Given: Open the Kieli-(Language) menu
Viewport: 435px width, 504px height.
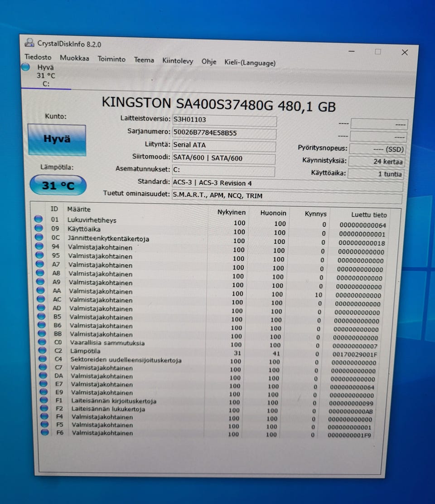Looking at the screenshot, I should coord(250,63).
